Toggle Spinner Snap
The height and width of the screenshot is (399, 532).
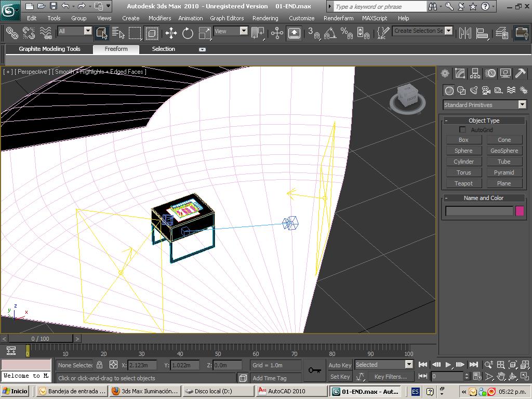(363, 33)
